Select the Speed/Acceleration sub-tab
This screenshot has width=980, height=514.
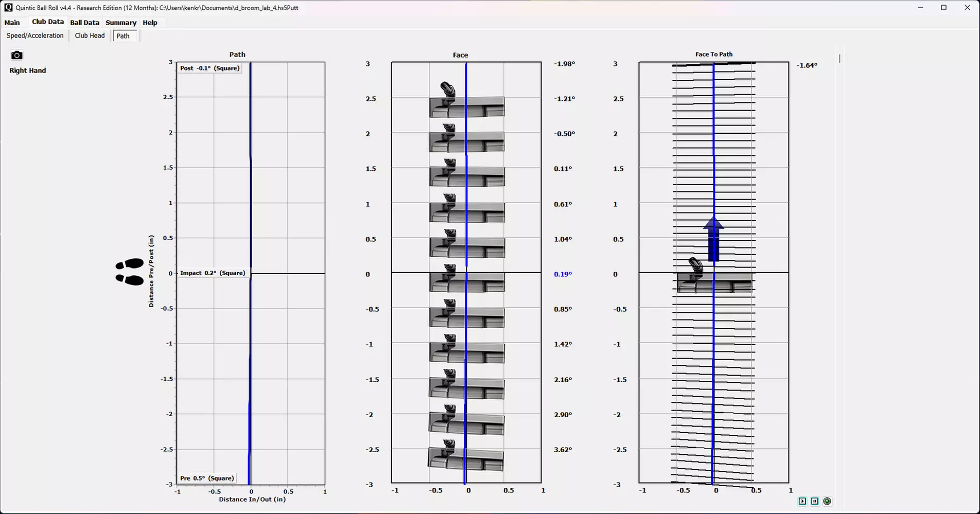tap(35, 36)
